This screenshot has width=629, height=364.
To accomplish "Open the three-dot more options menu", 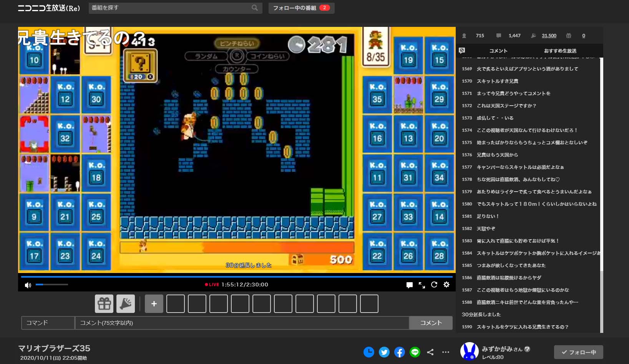I will (446, 352).
